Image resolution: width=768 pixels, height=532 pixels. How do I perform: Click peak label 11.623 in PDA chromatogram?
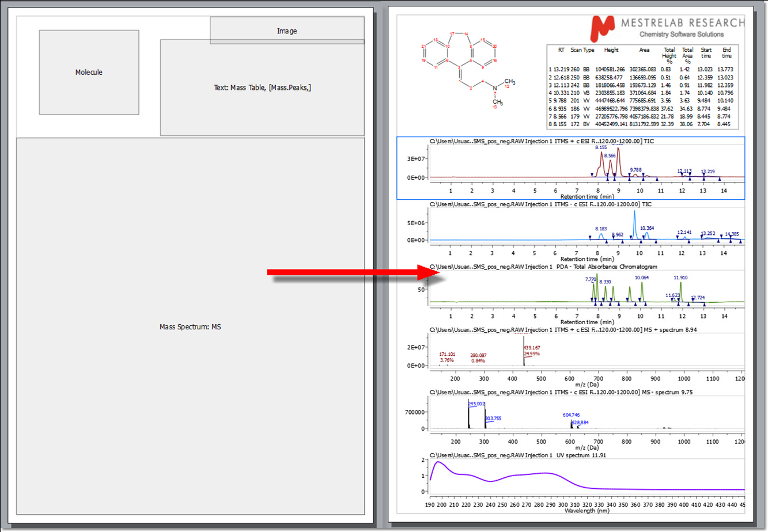(x=673, y=295)
